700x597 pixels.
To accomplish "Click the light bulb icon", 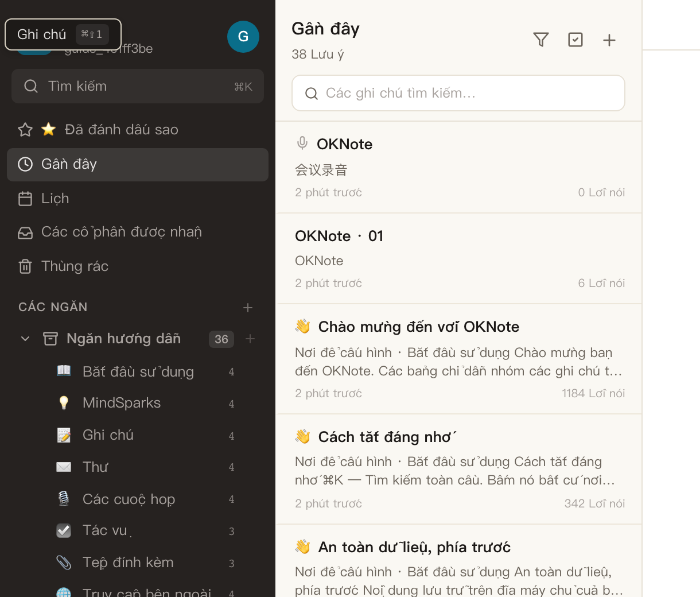I will [x=64, y=403].
